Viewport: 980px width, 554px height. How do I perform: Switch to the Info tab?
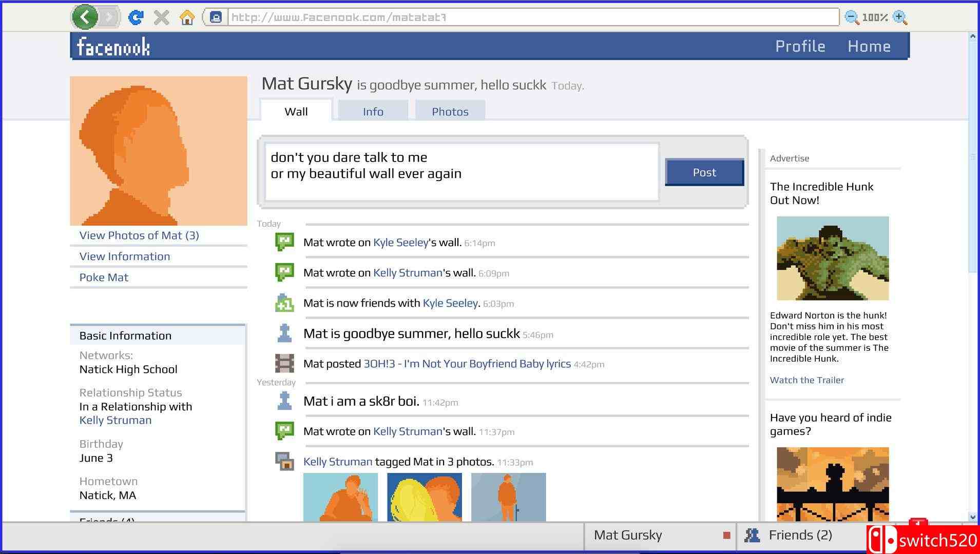(373, 111)
